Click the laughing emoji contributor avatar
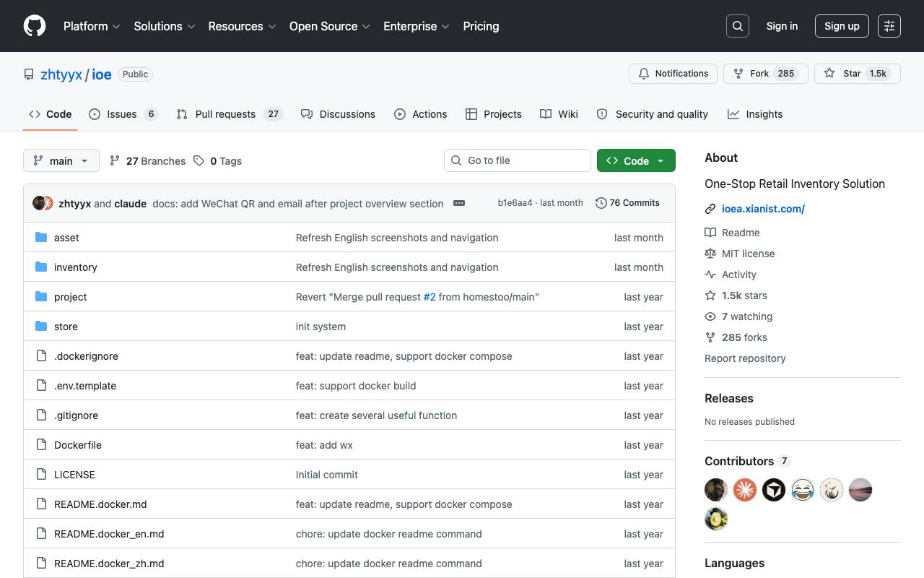This screenshot has width=924, height=578. coord(803,490)
